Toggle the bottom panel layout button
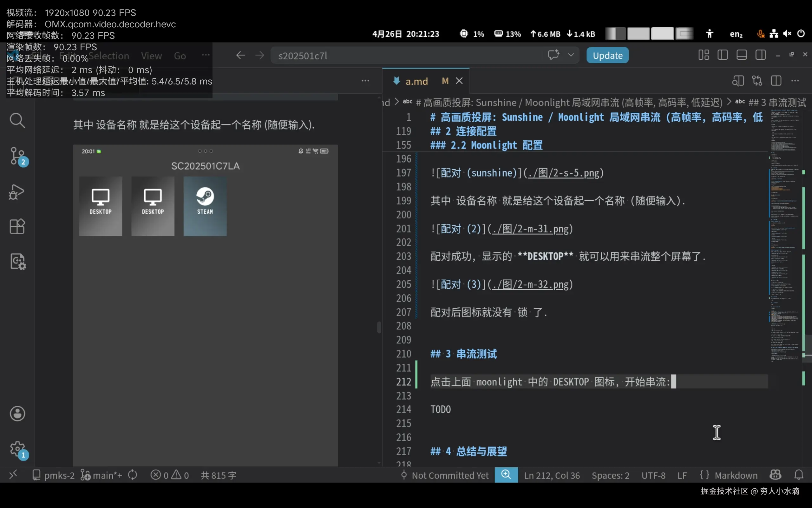 742,55
